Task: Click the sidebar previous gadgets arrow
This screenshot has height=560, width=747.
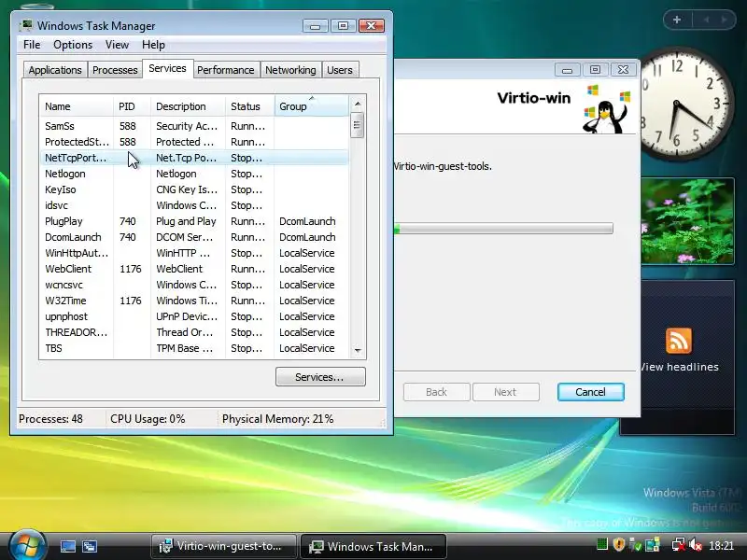Action: 706,20
